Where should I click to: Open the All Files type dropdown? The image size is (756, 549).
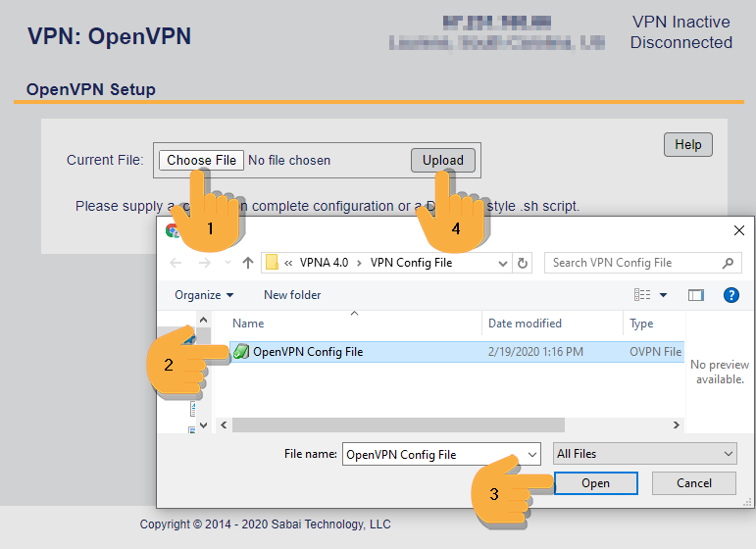644,454
